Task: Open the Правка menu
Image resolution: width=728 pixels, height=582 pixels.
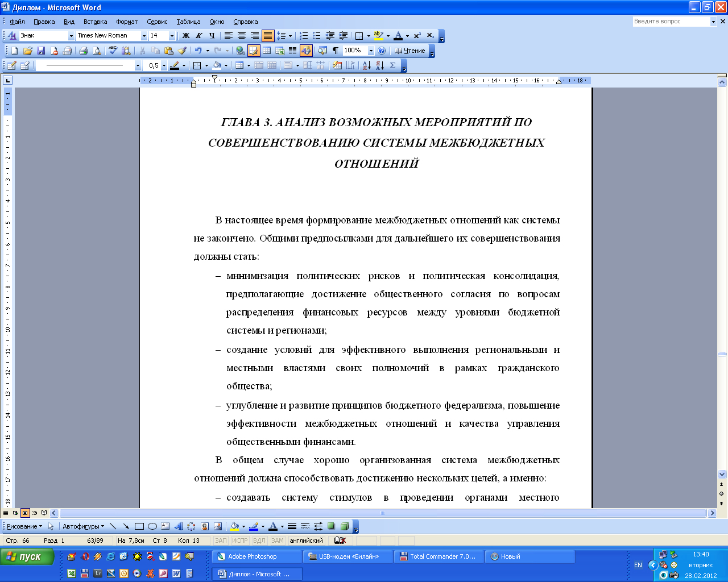Action: pos(44,22)
